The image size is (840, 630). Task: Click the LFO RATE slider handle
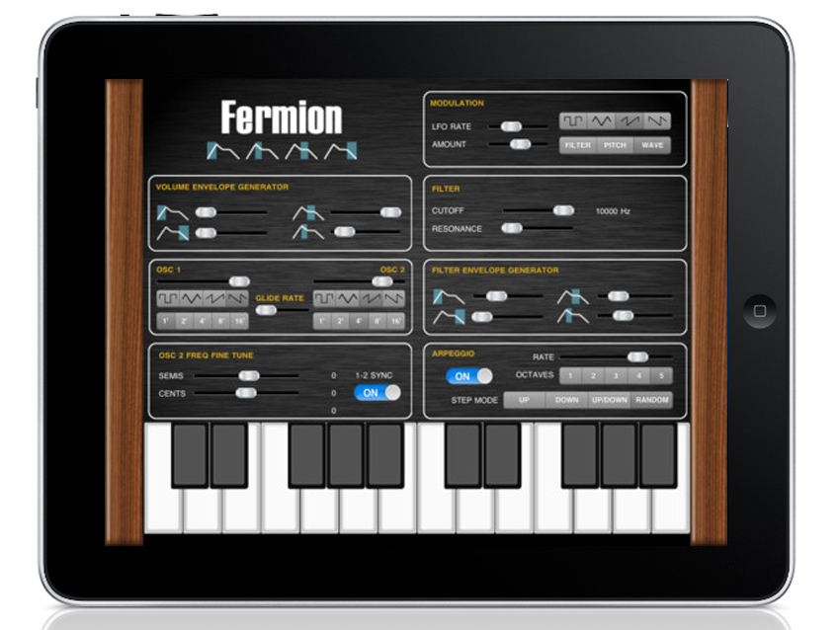coord(511,126)
